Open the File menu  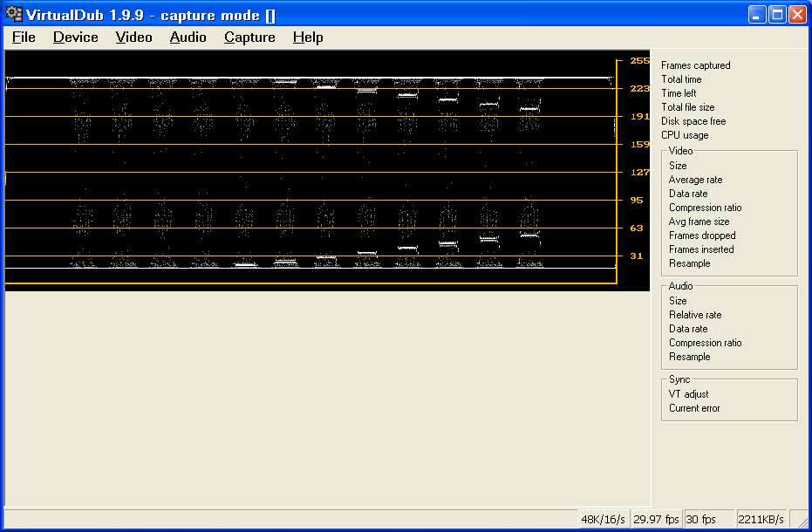coord(24,38)
